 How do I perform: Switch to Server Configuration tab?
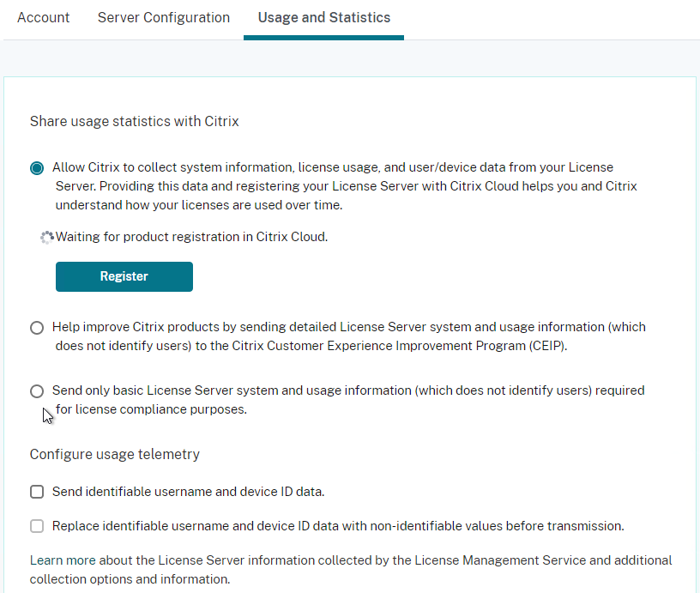pos(164,17)
